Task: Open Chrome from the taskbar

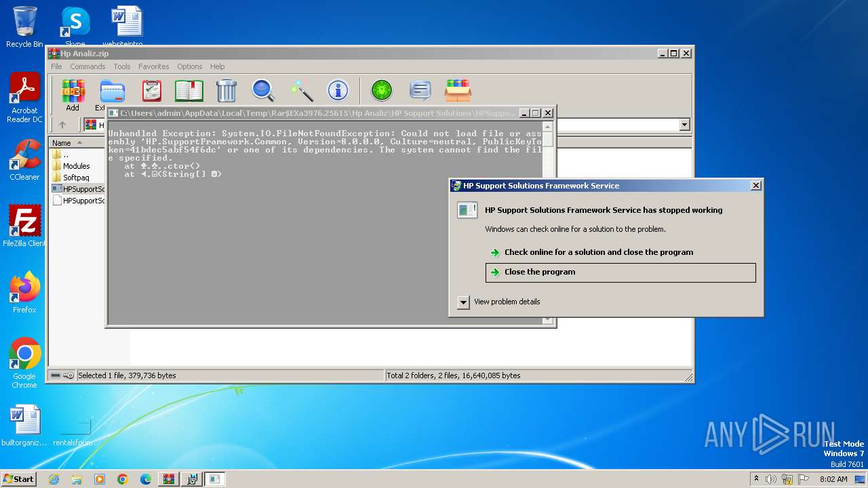Action: pos(123,479)
